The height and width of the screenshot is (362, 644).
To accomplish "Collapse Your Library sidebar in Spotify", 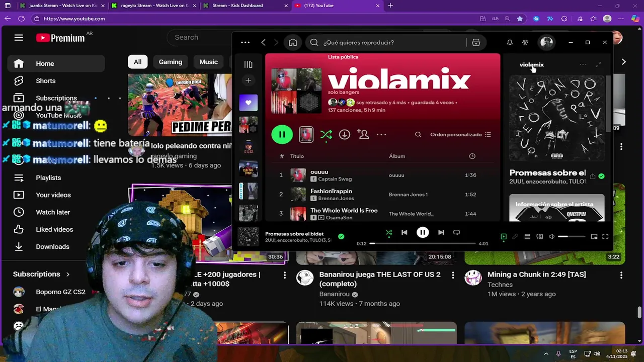I will pyautogui.click(x=248, y=64).
